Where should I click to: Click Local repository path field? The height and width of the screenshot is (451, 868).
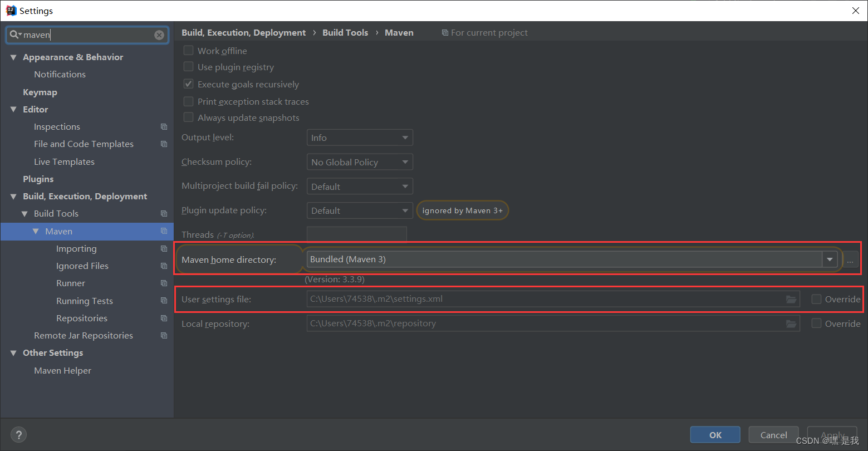pyautogui.click(x=553, y=323)
